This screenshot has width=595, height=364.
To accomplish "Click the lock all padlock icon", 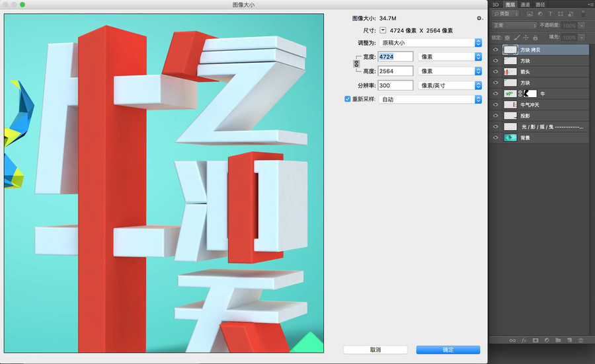I will 535,38.
